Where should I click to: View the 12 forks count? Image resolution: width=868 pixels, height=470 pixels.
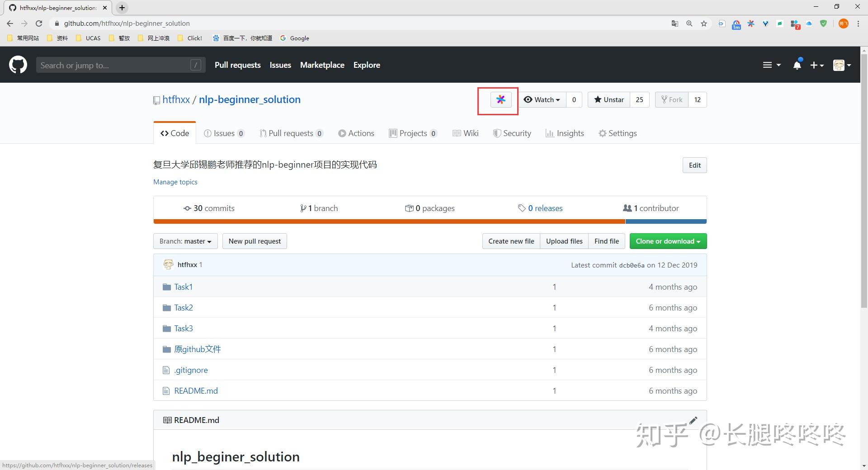click(x=697, y=99)
